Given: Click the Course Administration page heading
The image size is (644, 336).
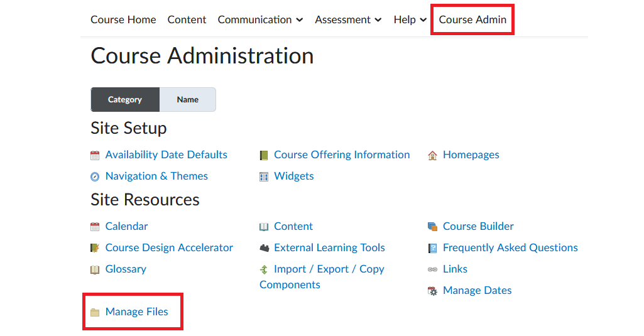Looking at the screenshot, I should pos(202,55).
